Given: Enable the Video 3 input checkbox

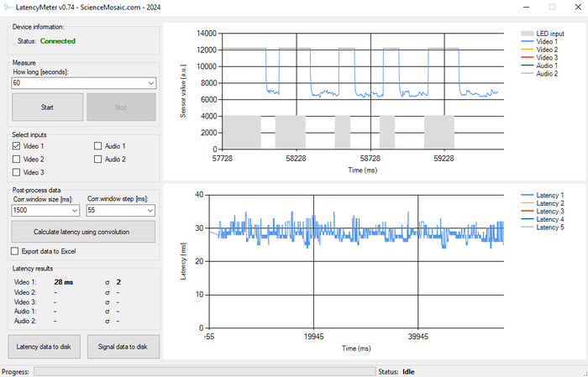Looking at the screenshot, I should [x=17, y=172].
